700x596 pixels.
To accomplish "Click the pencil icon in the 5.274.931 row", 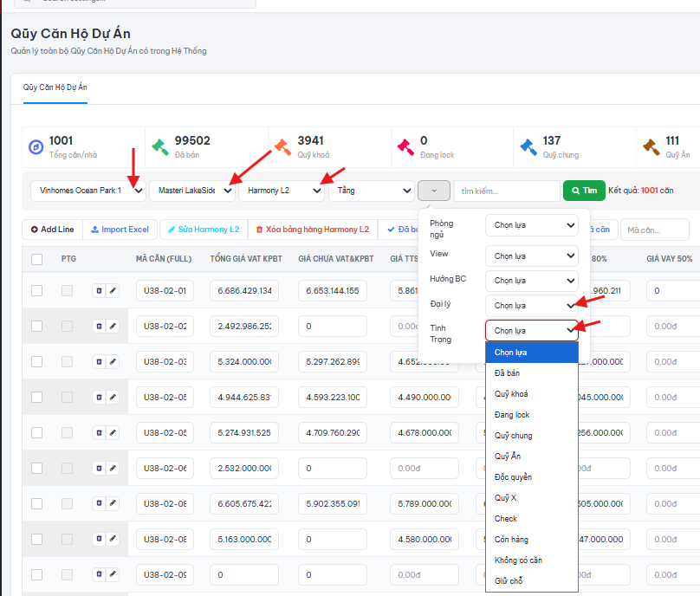I will click(x=113, y=432).
